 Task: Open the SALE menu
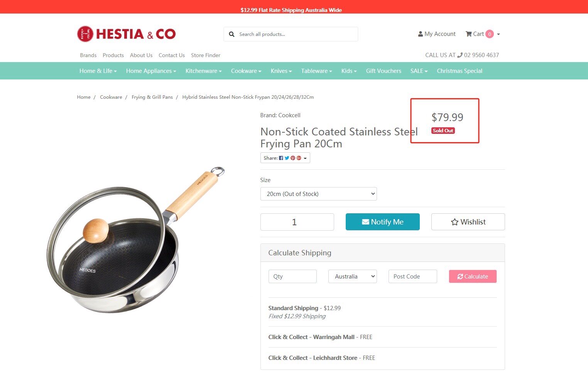419,71
